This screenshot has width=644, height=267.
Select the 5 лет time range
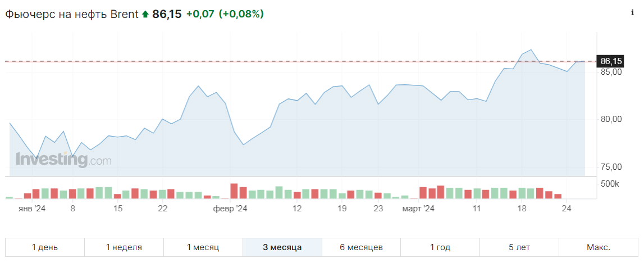(x=519, y=247)
